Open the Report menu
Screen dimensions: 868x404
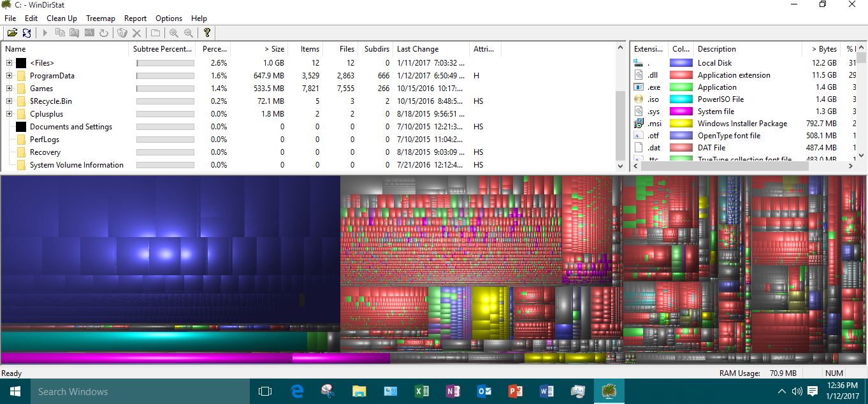135,18
